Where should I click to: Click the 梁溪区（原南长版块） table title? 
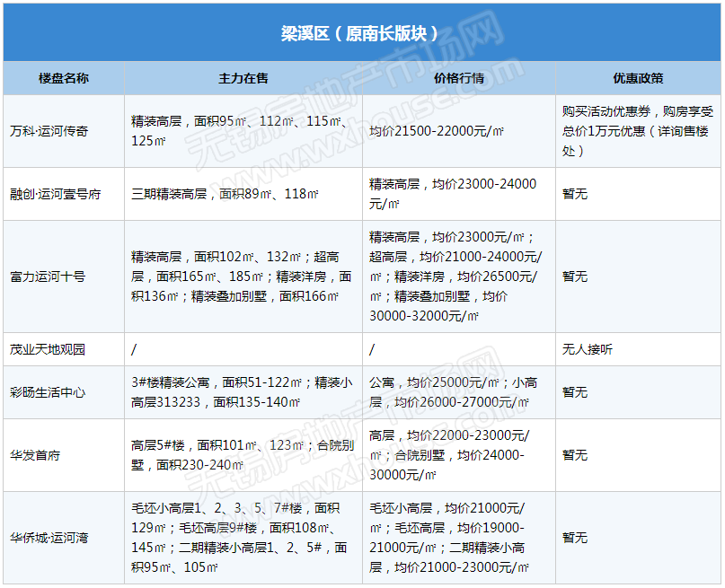click(x=361, y=33)
